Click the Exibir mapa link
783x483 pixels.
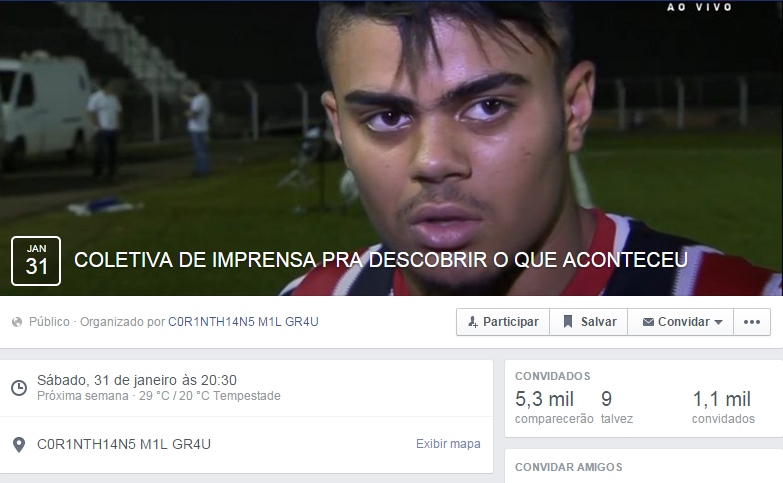click(x=448, y=444)
